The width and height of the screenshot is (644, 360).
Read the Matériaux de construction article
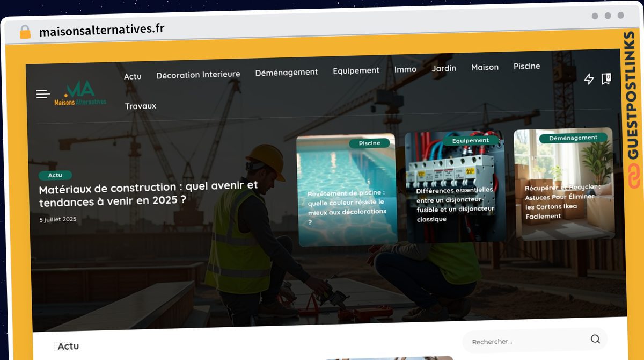148,194
